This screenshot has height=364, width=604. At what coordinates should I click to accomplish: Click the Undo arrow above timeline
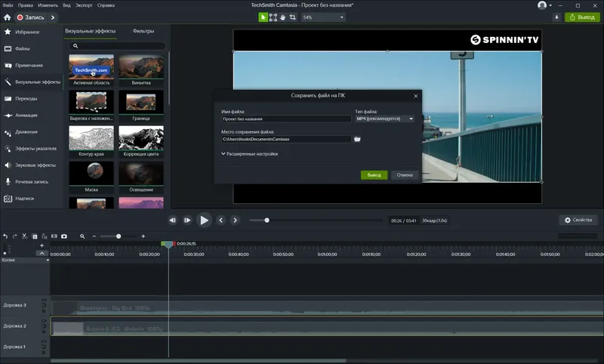pyautogui.click(x=5, y=236)
